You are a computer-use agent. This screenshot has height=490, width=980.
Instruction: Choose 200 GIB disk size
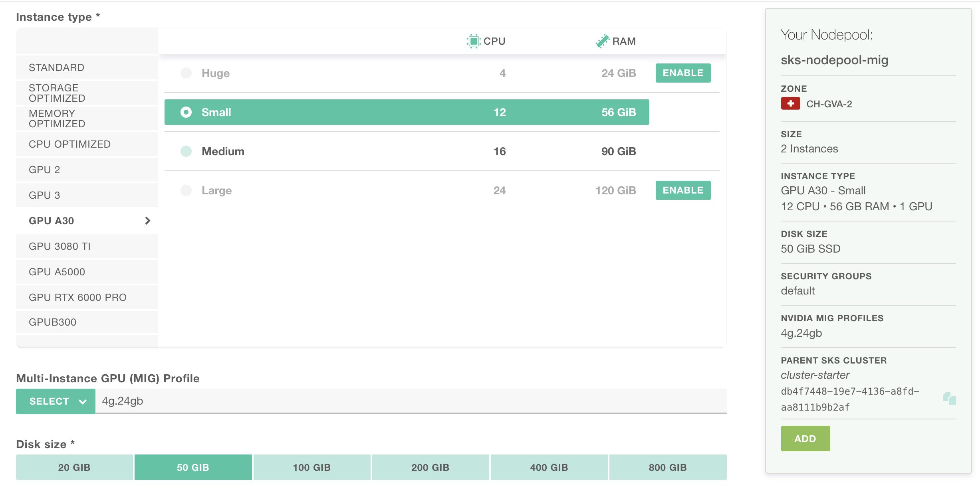[x=430, y=467]
